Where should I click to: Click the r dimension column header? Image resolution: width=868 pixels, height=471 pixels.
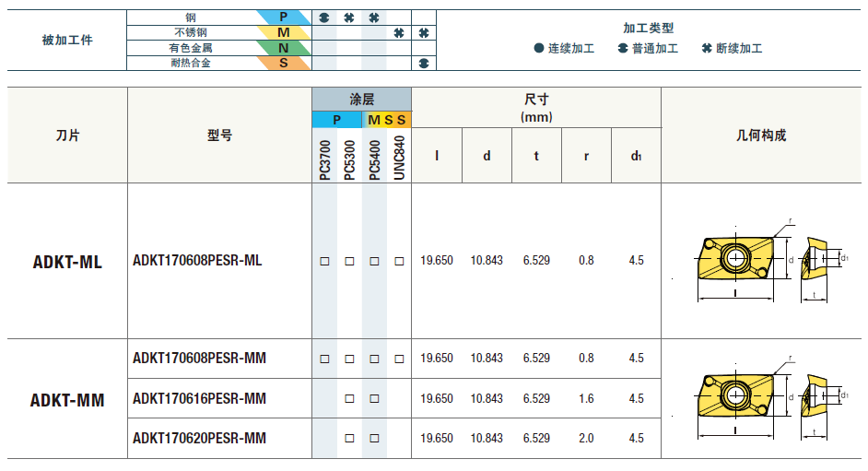(586, 156)
